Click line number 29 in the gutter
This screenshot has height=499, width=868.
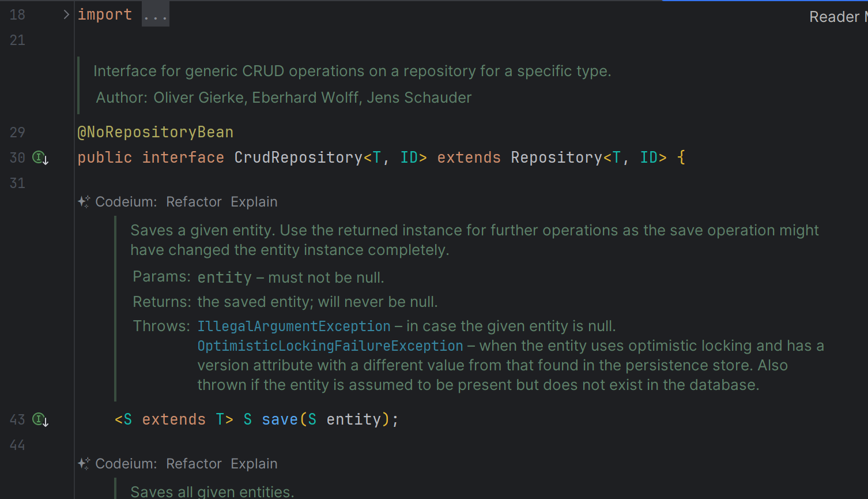tap(17, 132)
